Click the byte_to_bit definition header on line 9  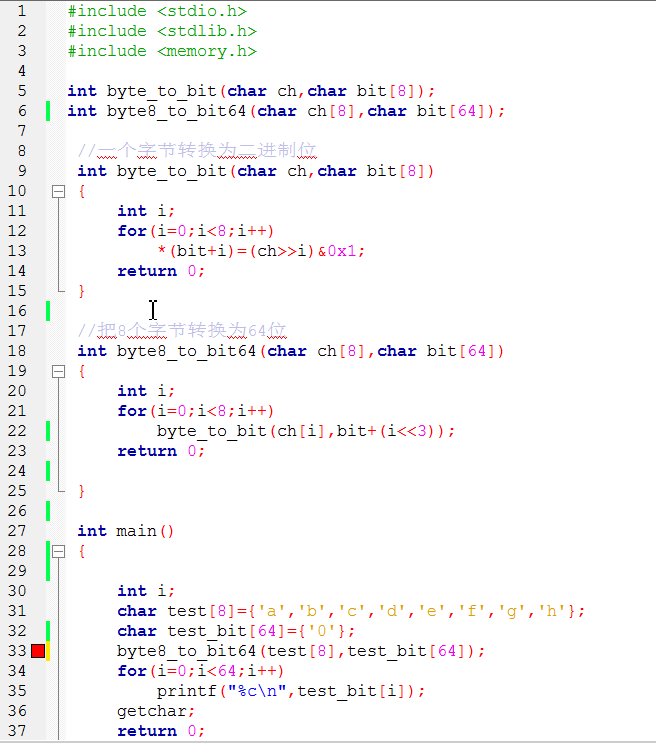coord(256,171)
